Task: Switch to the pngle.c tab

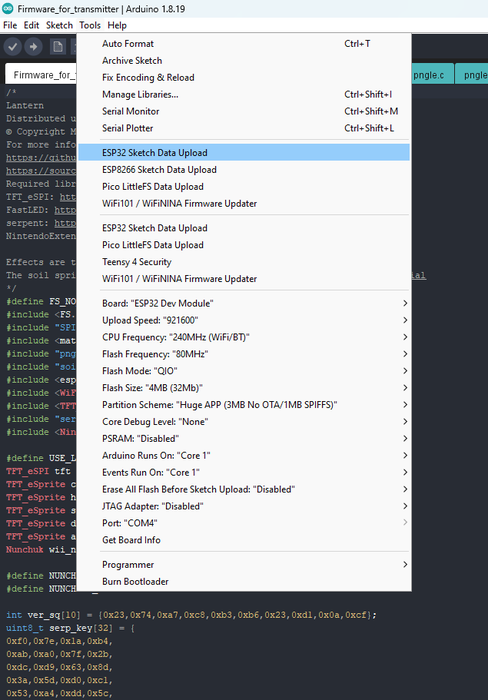Action: point(431,75)
